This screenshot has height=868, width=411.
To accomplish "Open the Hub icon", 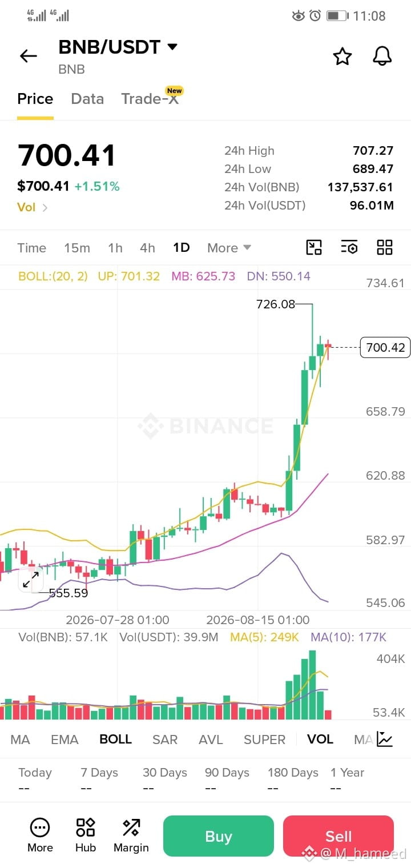I will click(86, 827).
